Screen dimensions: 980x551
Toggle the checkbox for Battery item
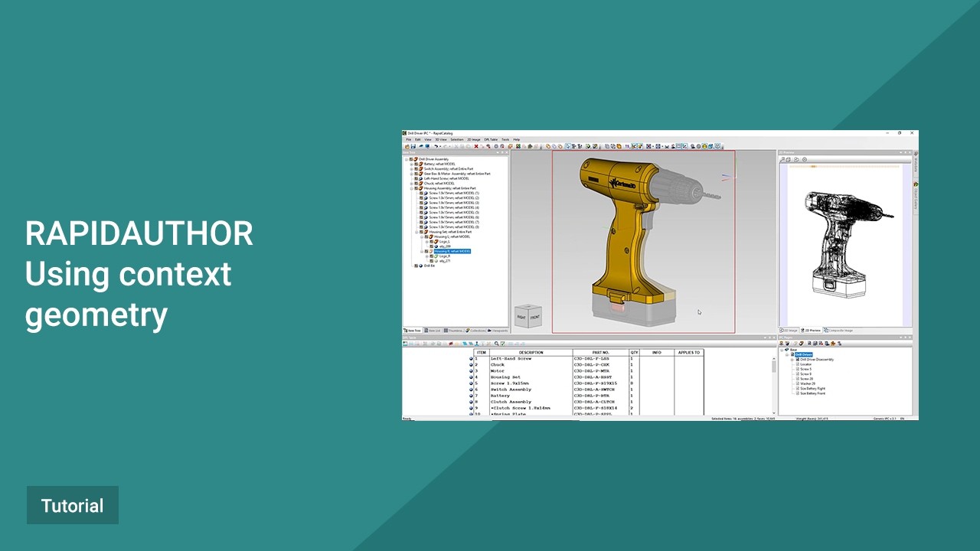416,164
